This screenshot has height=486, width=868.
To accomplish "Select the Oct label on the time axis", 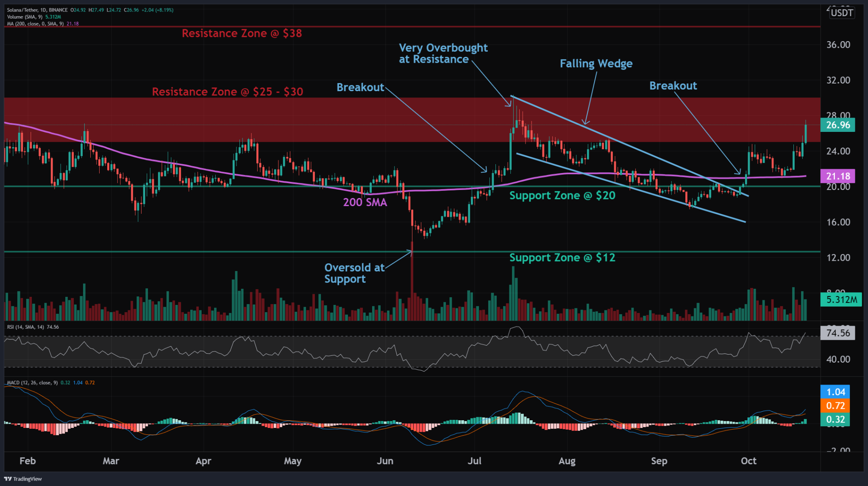I will tap(748, 461).
